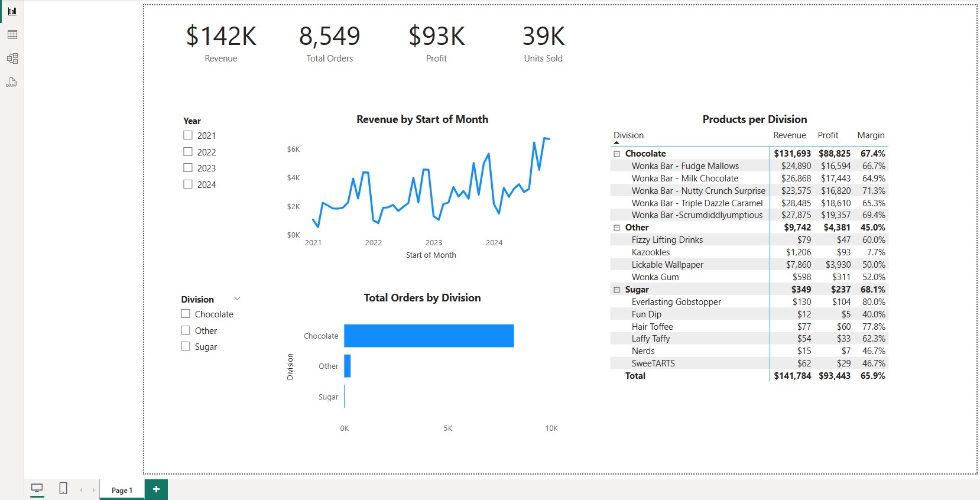Check the 2024 year box
Image resolution: width=980 pixels, height=500 pixels.
(x=188, y=184)
